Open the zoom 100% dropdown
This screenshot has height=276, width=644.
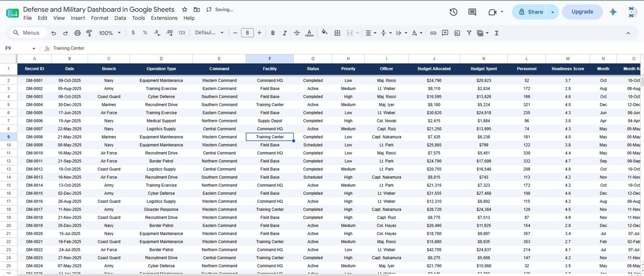pos(109,33)
